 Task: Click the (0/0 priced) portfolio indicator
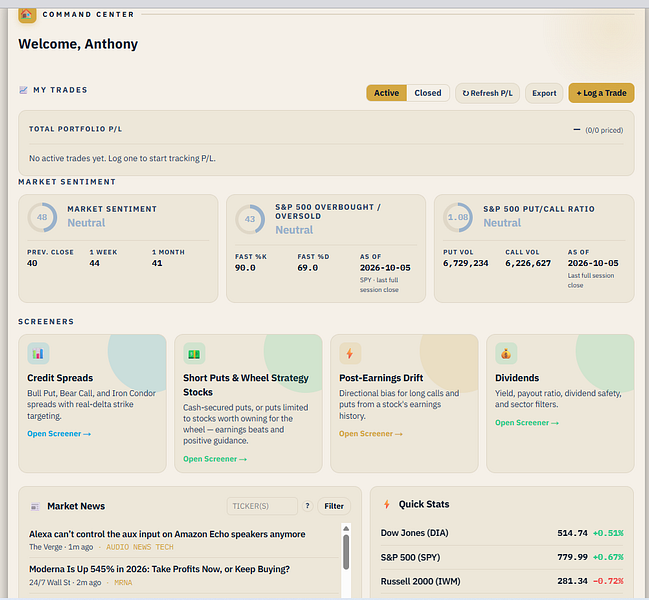coord(604,130)
